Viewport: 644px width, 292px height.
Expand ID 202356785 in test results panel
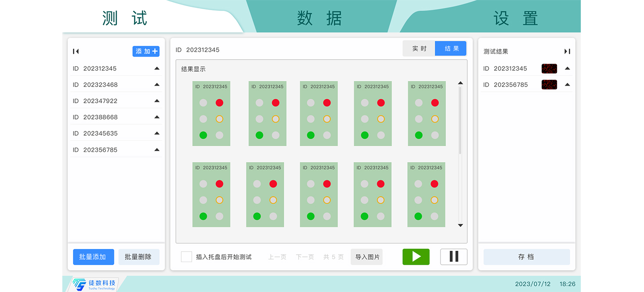click(x=567, y=85)
